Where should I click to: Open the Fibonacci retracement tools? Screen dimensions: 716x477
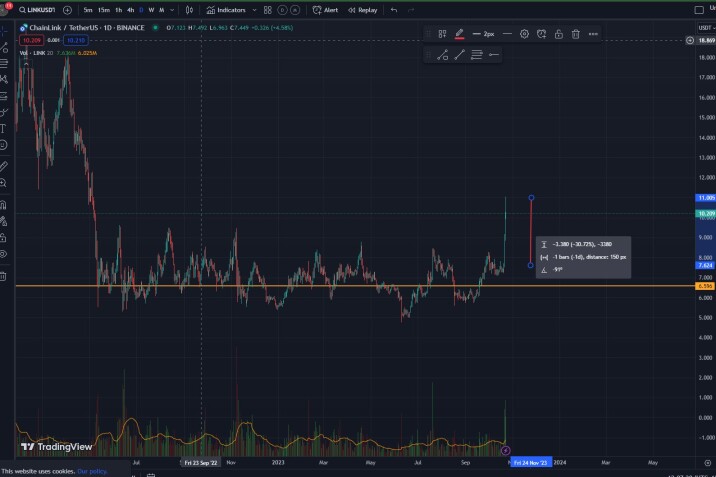[4, 63]
